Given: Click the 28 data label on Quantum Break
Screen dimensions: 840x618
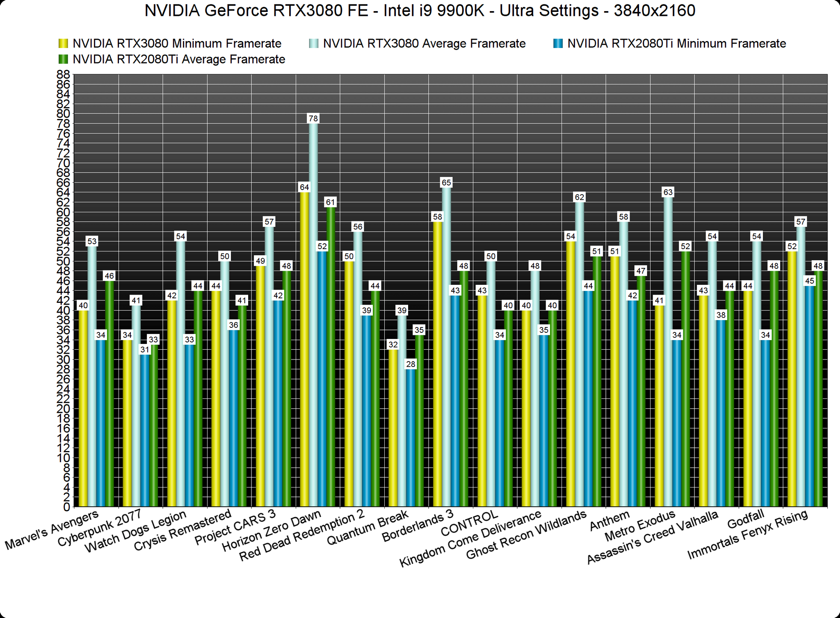Looking at the screenshot, I should tap(411, 364).
